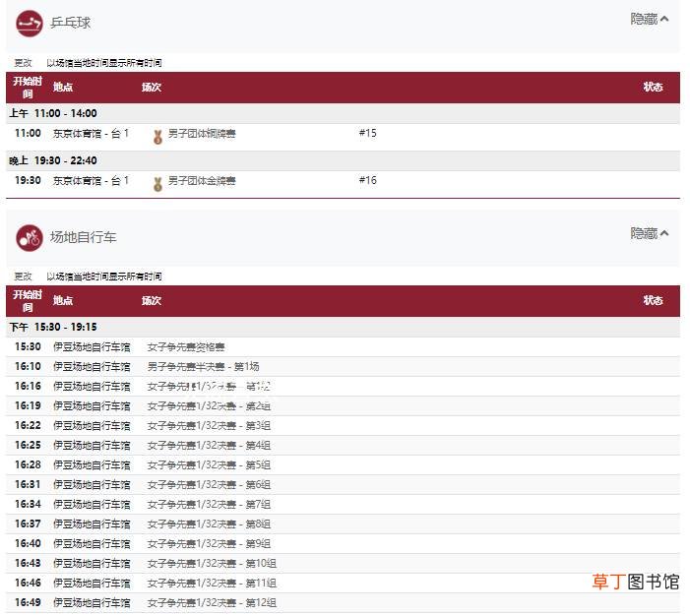The width and height of the screenshot is (690, 616).
Task: Click 女子争先赛1/32决赛 - 第2组
Action: coord(209,405)
